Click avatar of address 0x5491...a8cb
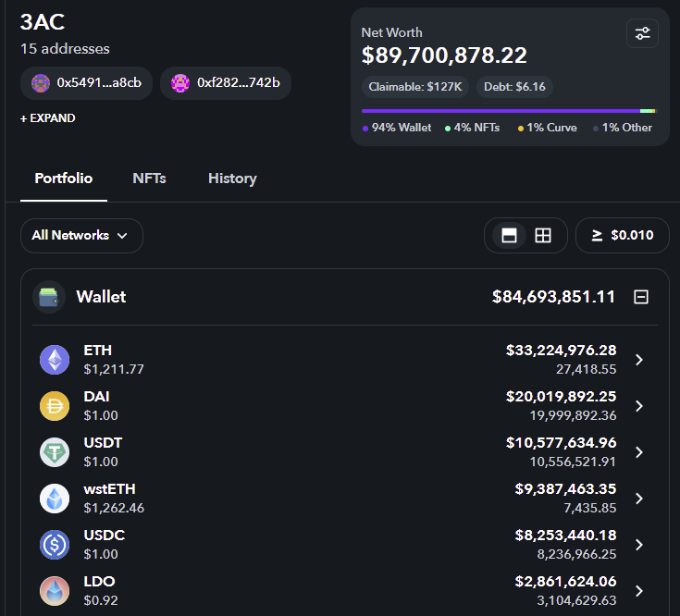680x616 pixels. point(41,83)
